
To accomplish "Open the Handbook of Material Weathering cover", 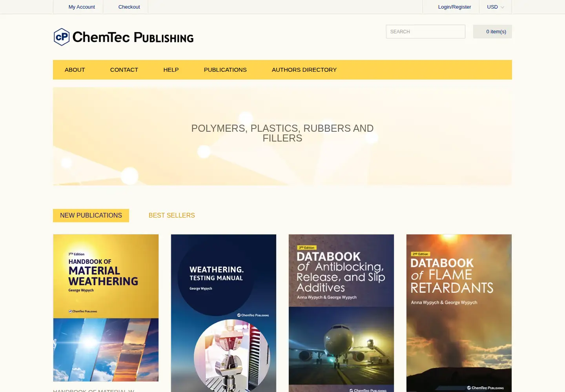I will 106,308.
